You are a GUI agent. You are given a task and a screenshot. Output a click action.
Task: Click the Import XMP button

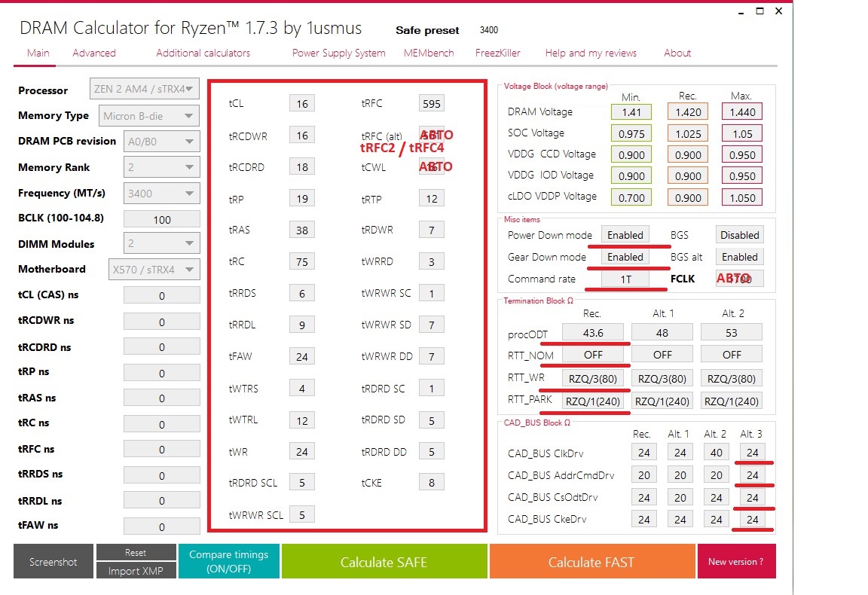[x=136, y=571]
